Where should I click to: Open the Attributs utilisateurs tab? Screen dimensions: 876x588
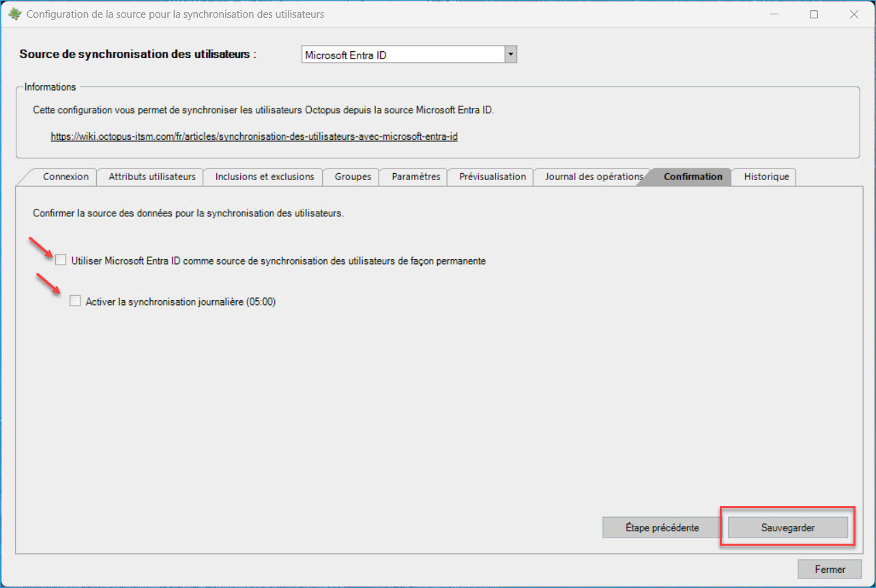(152, 177)
